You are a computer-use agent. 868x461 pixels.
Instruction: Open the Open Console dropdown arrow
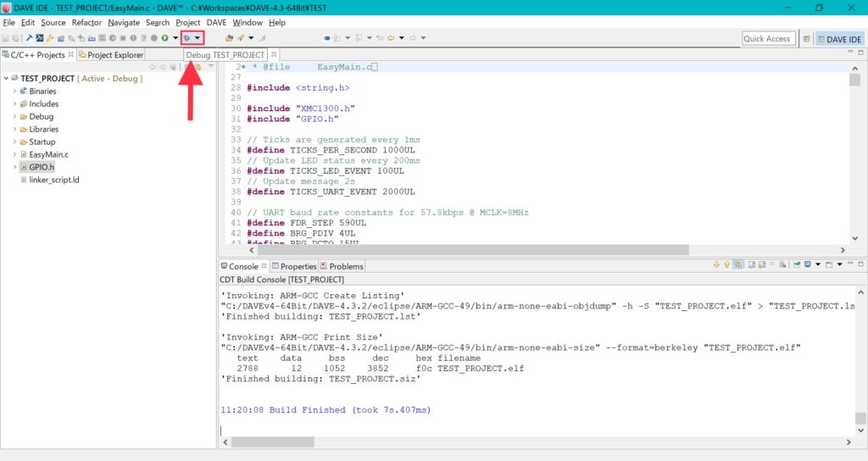[x=840, y=264]
